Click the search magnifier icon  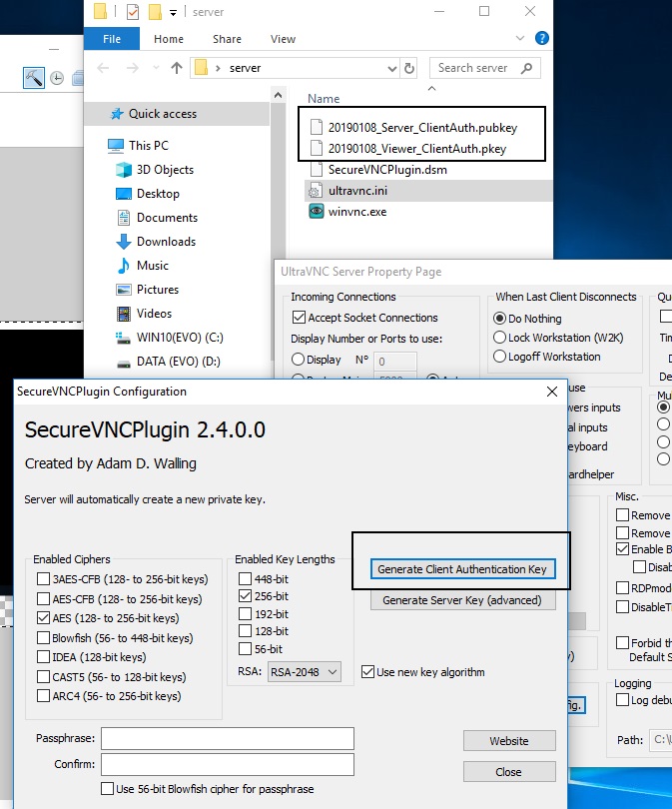[526, 68]
